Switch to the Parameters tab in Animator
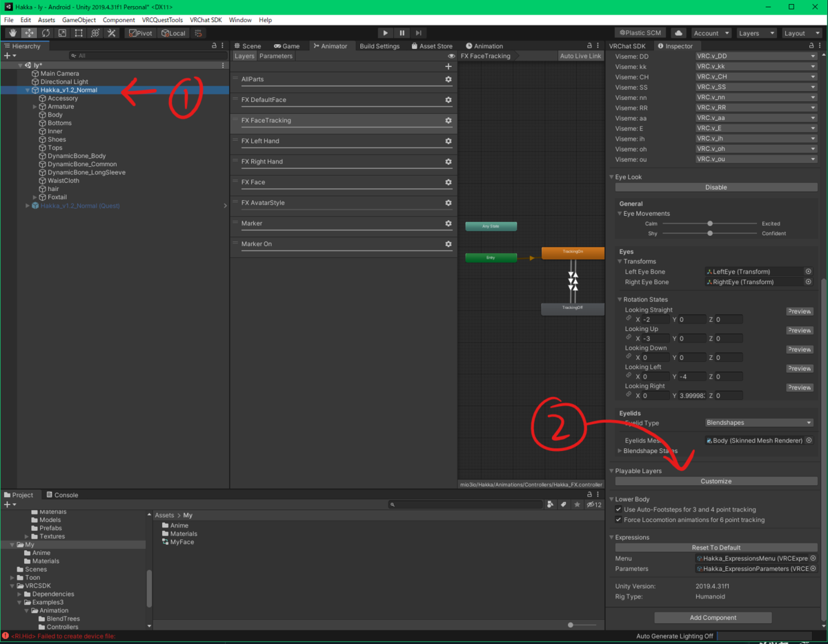Image resolution: width=828 pixels, height=644 pixels. 276,56
